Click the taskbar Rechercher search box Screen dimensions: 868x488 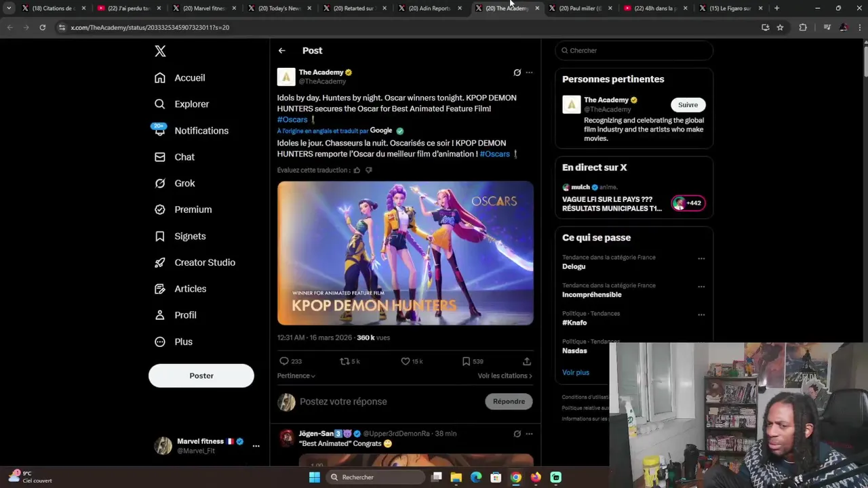(x=374, y=477)
